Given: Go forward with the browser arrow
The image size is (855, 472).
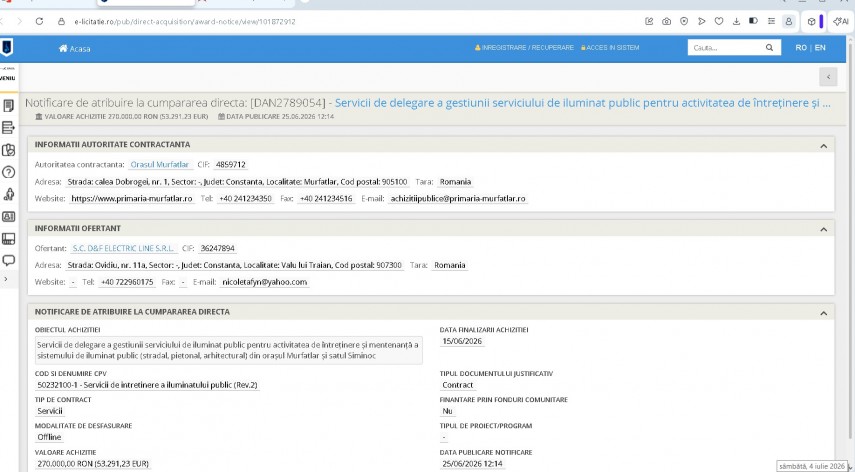Looking at the screenshot, I should [x=20, y=21].
